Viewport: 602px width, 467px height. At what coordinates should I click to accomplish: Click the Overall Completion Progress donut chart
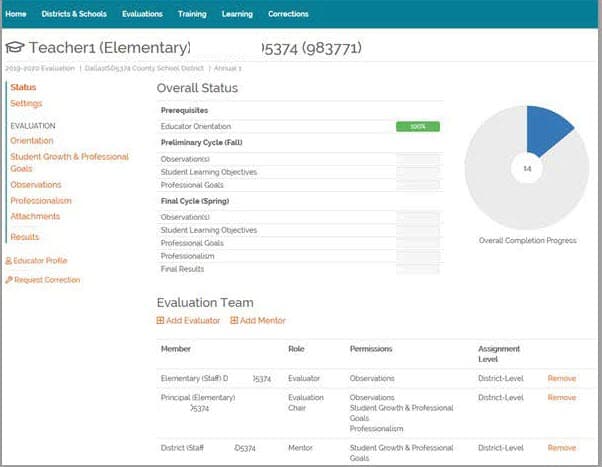coord(527,169)
